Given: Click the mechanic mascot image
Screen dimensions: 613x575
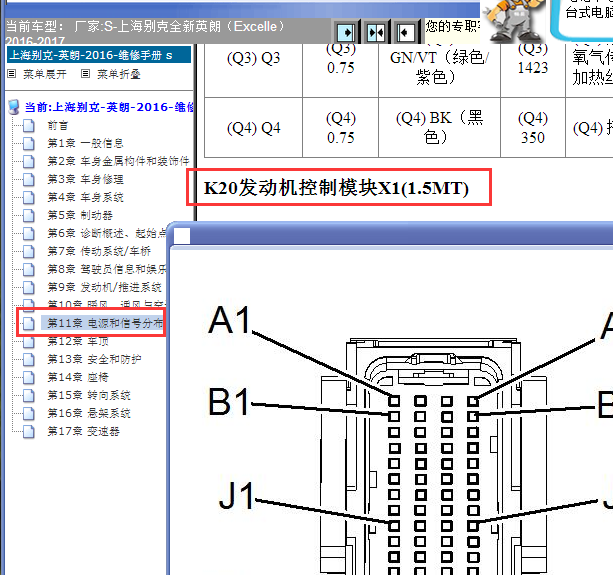Looking at the screenshot, I should 514,20.
